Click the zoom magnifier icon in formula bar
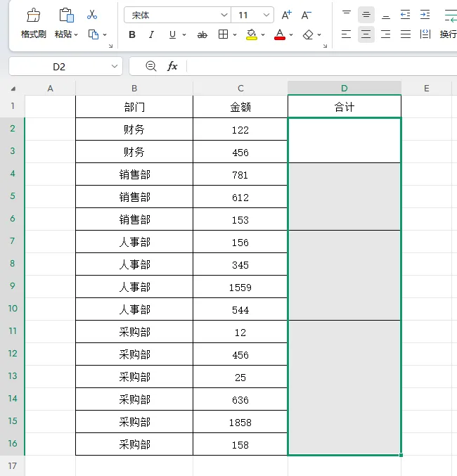The image size is (457, 476). pos(151,66)
